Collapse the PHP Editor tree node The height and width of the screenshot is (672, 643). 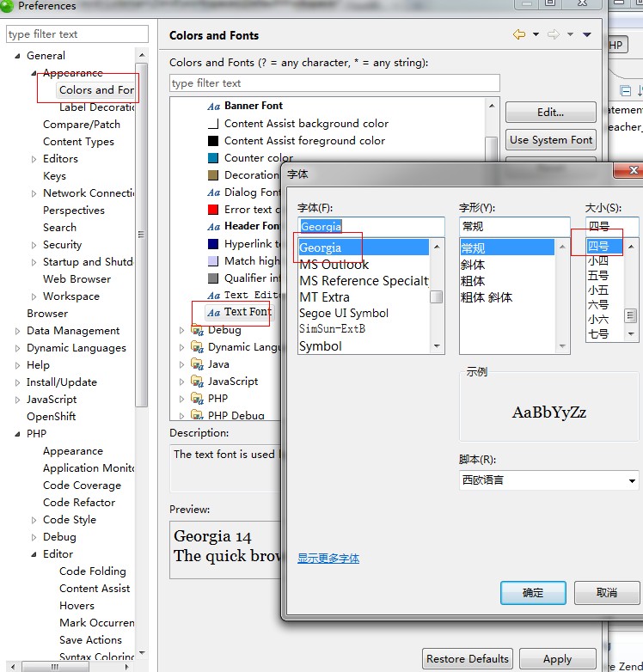tap(34, 554)
